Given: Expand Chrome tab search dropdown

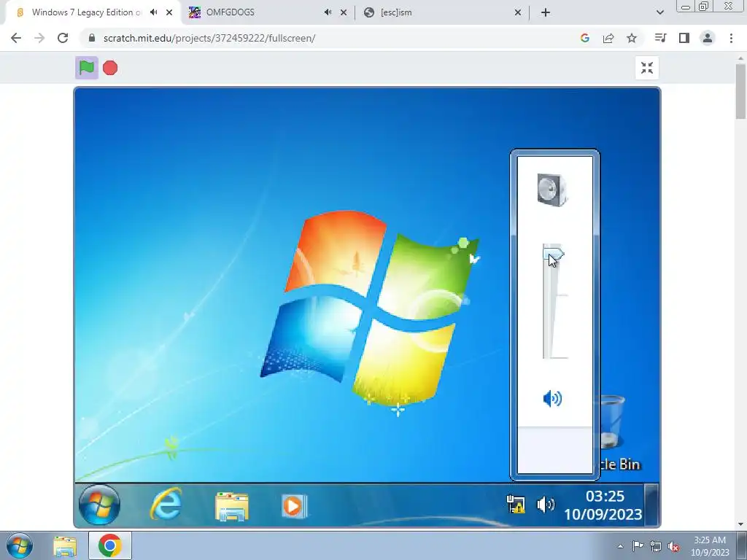Looking at the screenshot, I should (x=659, y=13).
